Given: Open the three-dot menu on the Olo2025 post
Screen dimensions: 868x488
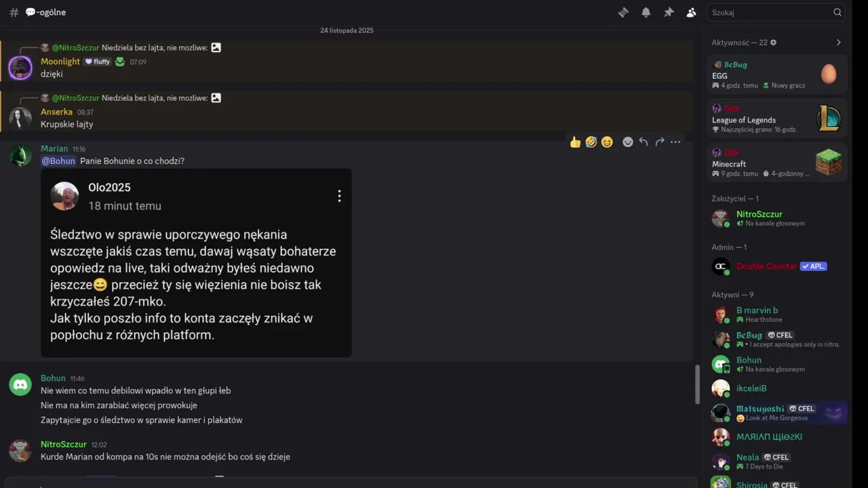Looking at the screenshot, I should (339, 196).
